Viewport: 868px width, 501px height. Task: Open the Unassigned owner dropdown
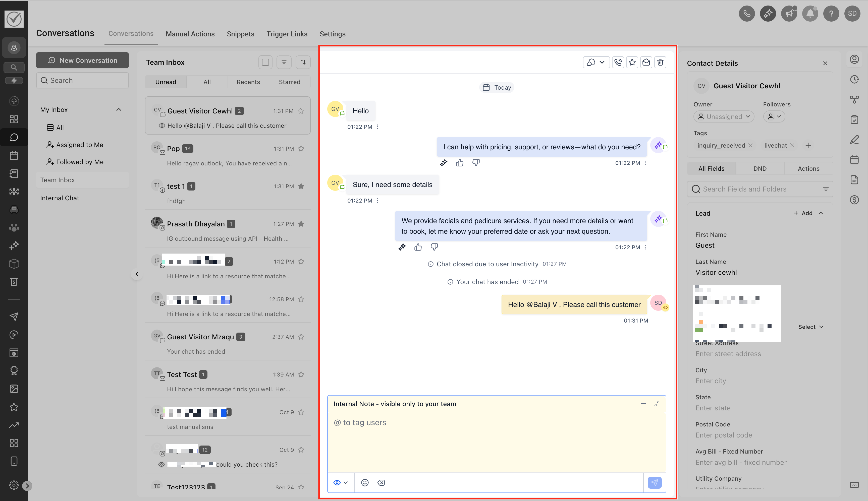[724, 117]
